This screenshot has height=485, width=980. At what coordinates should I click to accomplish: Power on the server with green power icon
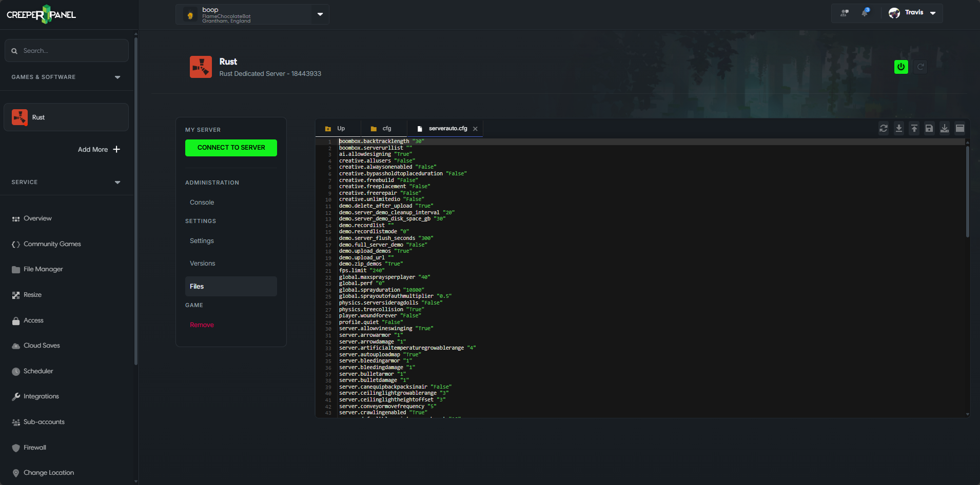[x=900, y=67]
